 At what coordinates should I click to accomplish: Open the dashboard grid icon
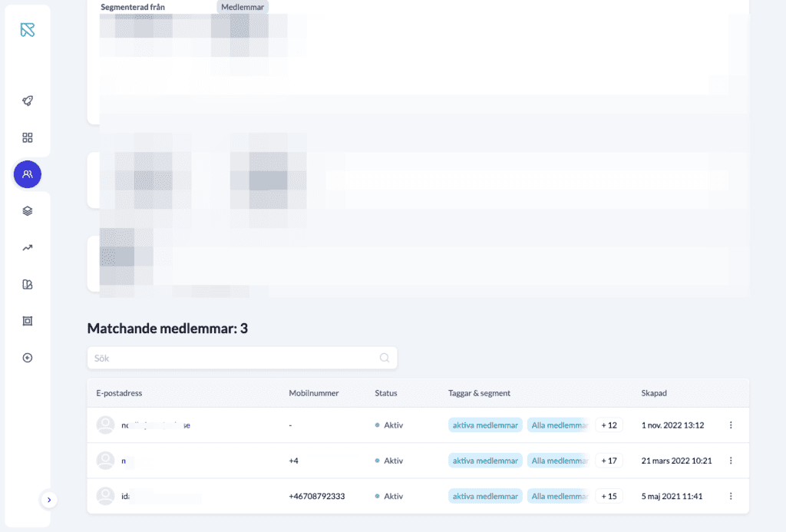coord(28,138)
